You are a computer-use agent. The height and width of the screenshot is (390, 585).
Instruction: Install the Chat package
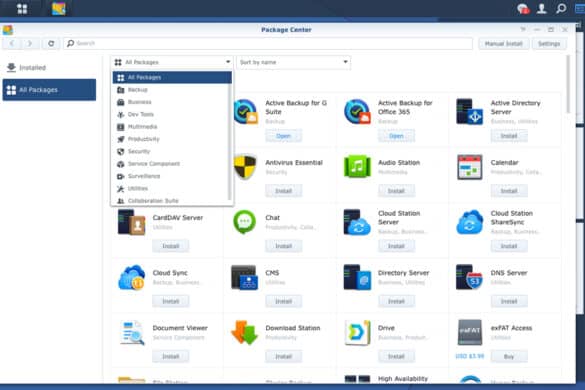284,246
